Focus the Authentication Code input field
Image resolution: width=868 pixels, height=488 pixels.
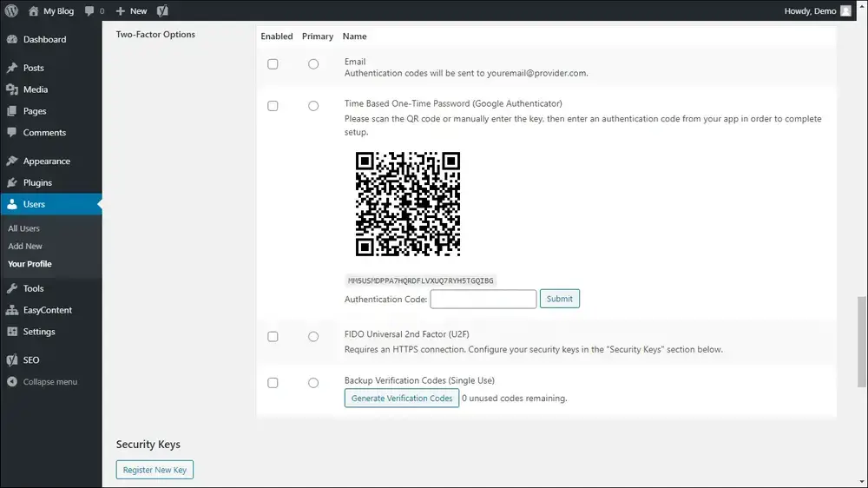click(x=483, y=299)
